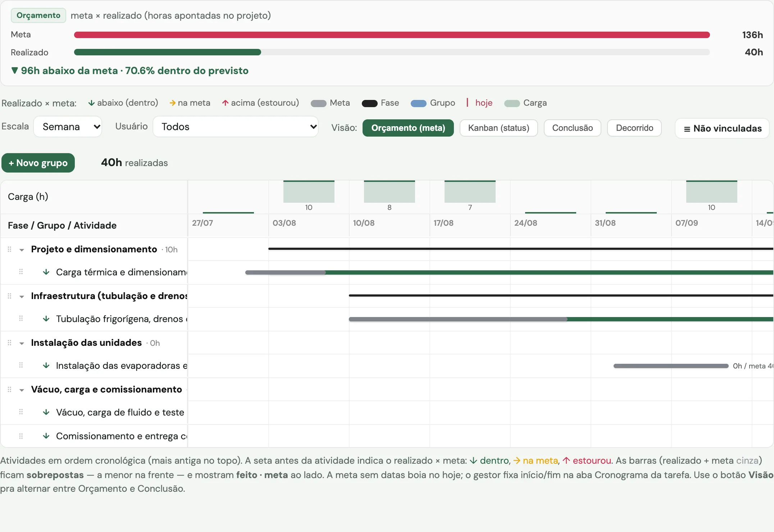774x532 pixels.
Task: Switch to the Decorrido view
Action: [634, 128]
